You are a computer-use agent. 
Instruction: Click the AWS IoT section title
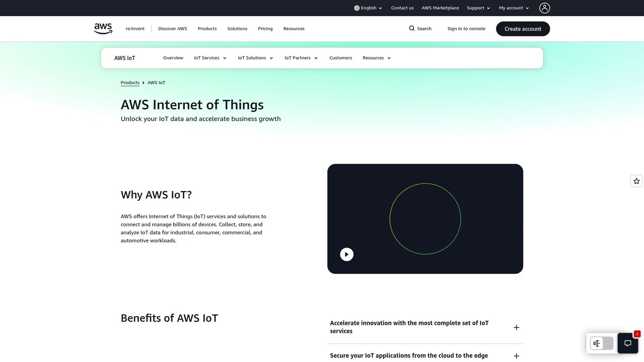coord(125,58)
